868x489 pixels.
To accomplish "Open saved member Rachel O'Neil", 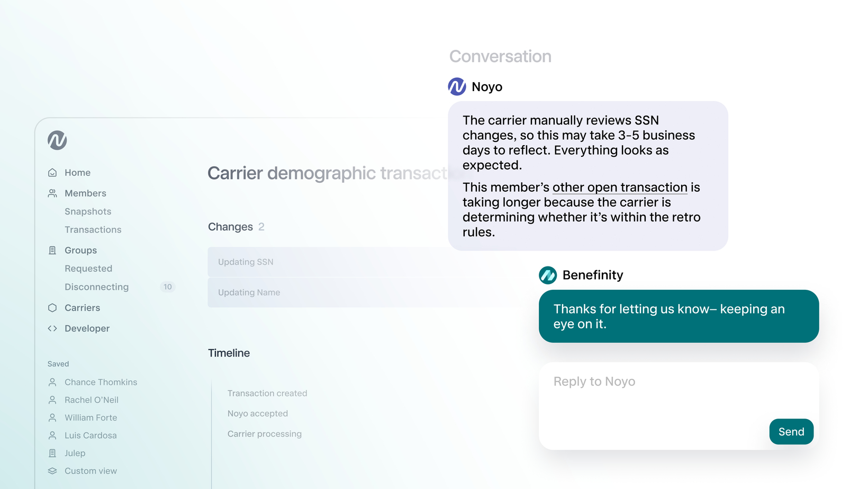I will click(x=92, y=400).
